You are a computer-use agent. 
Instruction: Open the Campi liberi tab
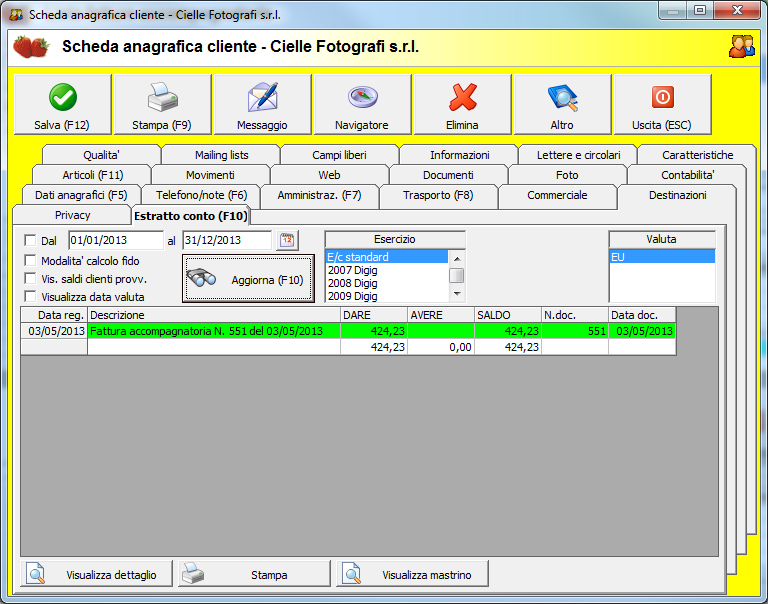339,155
